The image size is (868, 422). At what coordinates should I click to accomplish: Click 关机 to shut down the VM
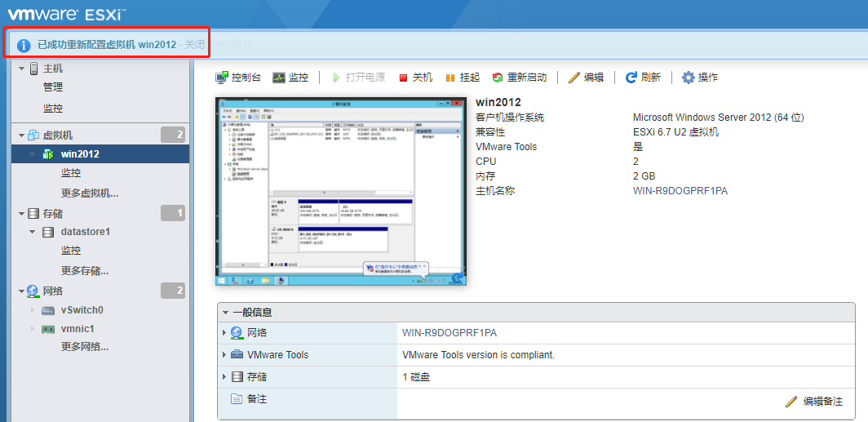[416, 78]
